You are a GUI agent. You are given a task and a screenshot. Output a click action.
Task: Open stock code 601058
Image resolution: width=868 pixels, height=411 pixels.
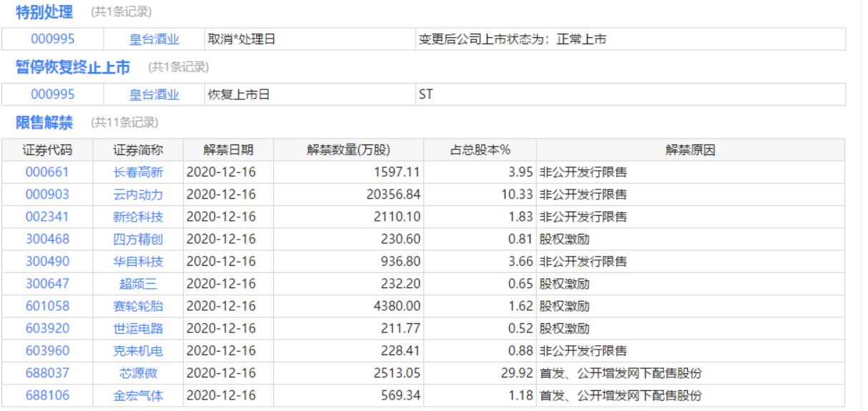pyautogui.click(x=48, y=306)
